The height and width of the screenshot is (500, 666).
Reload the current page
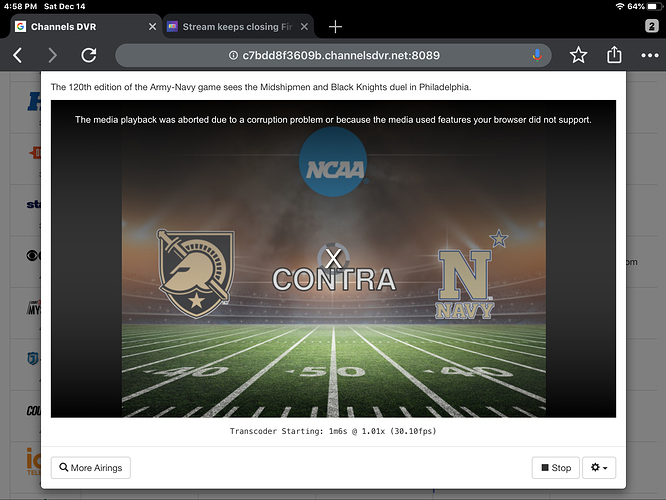point(89,56)
